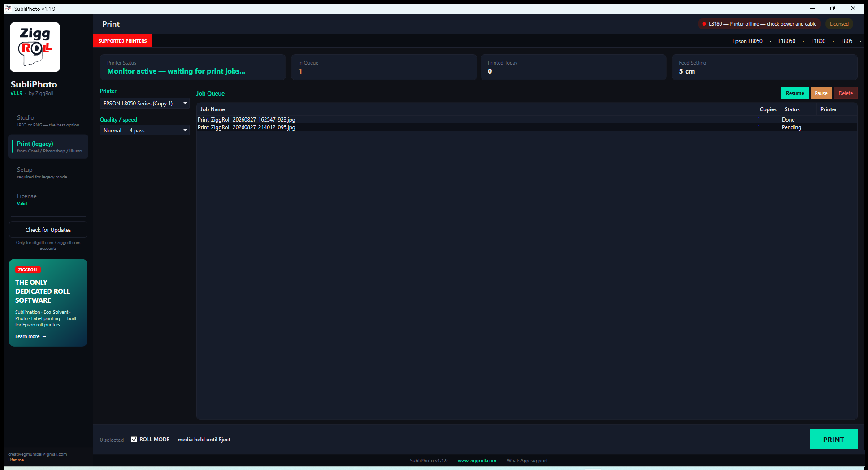Click the ZiggRoll logo image
The width and height of the screenshot is (868, 470).
pyautogui.click(x=35, y=47)
